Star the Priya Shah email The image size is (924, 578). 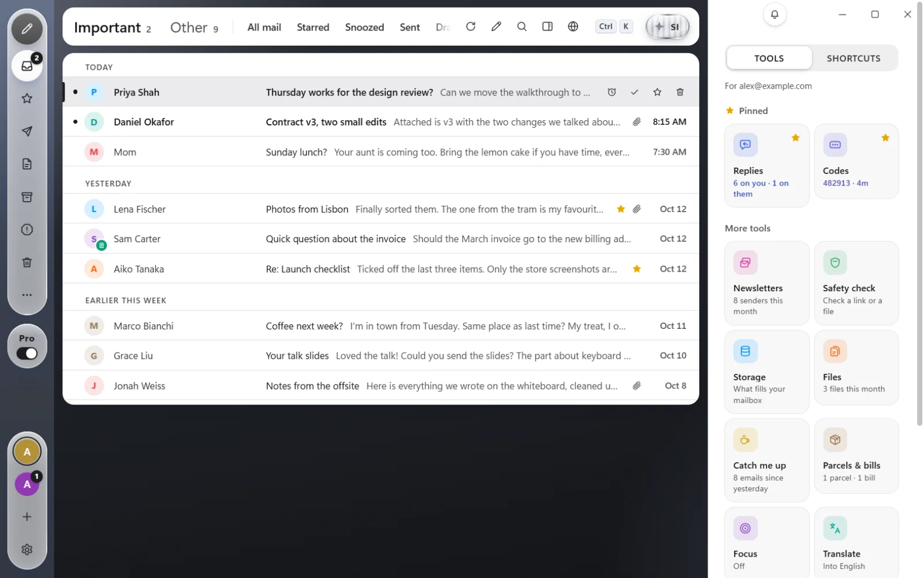coord(657,92)
